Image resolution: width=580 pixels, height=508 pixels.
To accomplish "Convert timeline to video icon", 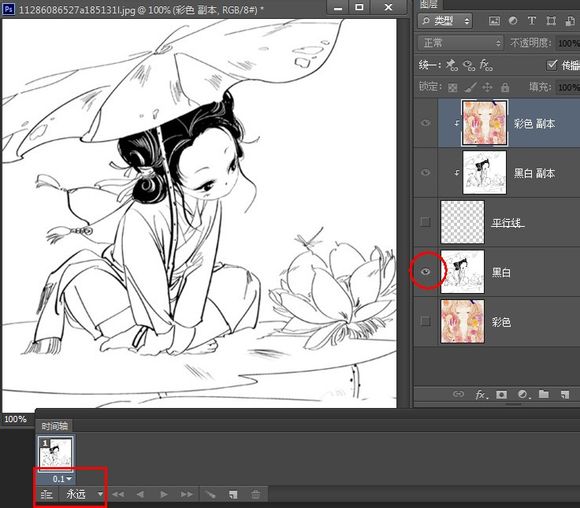I will pos(47,494).
